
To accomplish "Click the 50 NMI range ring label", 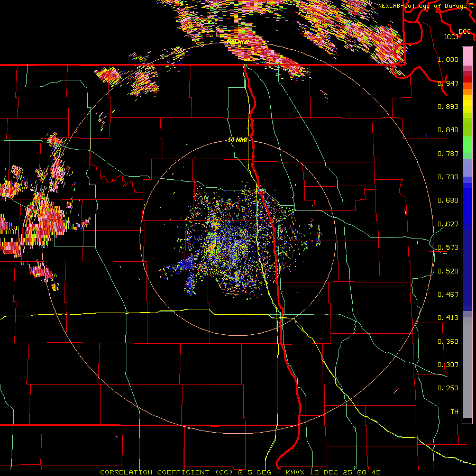I will [237, 140].
